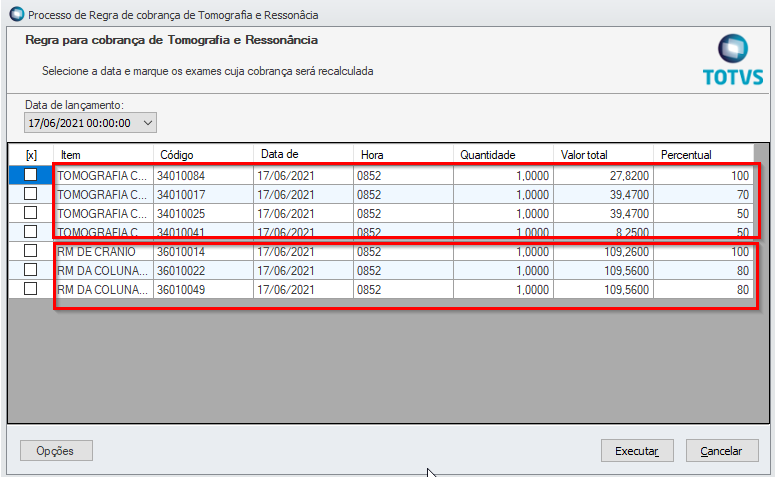Click the Percentual column header

click(x=704, y=155)
